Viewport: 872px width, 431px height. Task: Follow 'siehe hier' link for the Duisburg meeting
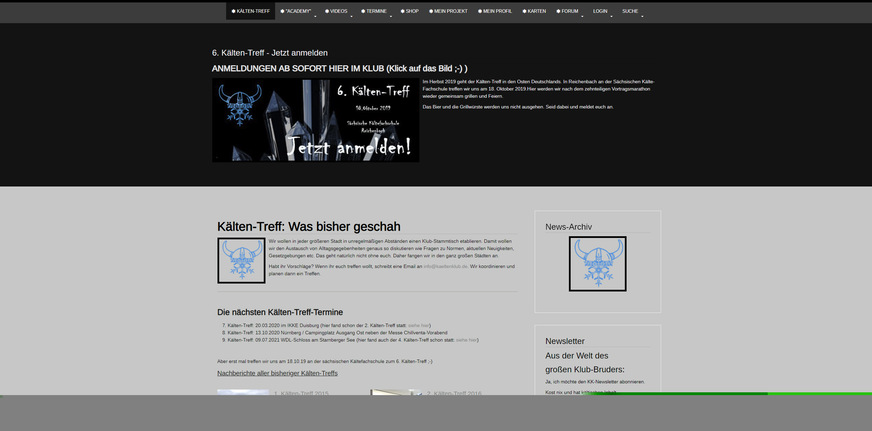tap(419, 326)
